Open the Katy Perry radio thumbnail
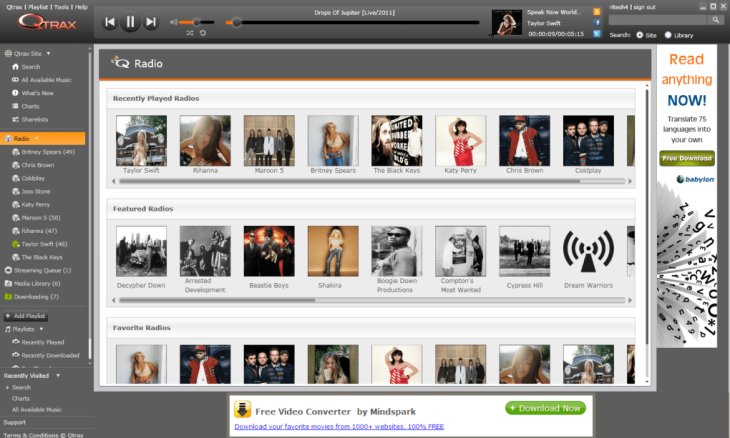 [460, 141]
